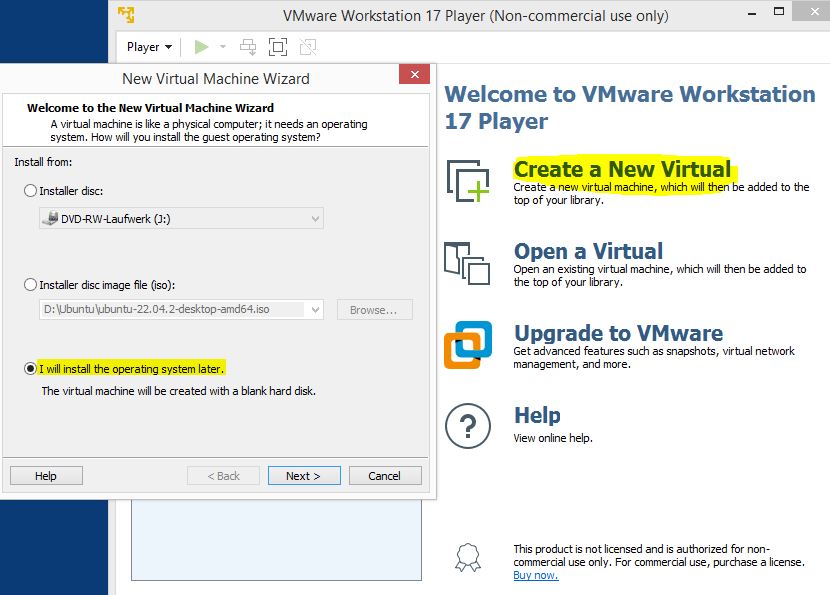Click the green Power On play icon

tap(201, 47)
